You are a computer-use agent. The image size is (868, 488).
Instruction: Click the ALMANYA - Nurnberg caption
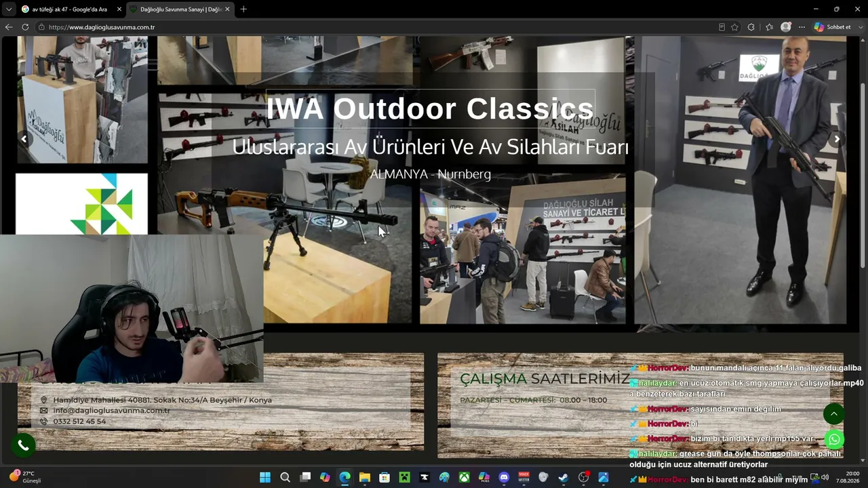(x=430, y=174)
